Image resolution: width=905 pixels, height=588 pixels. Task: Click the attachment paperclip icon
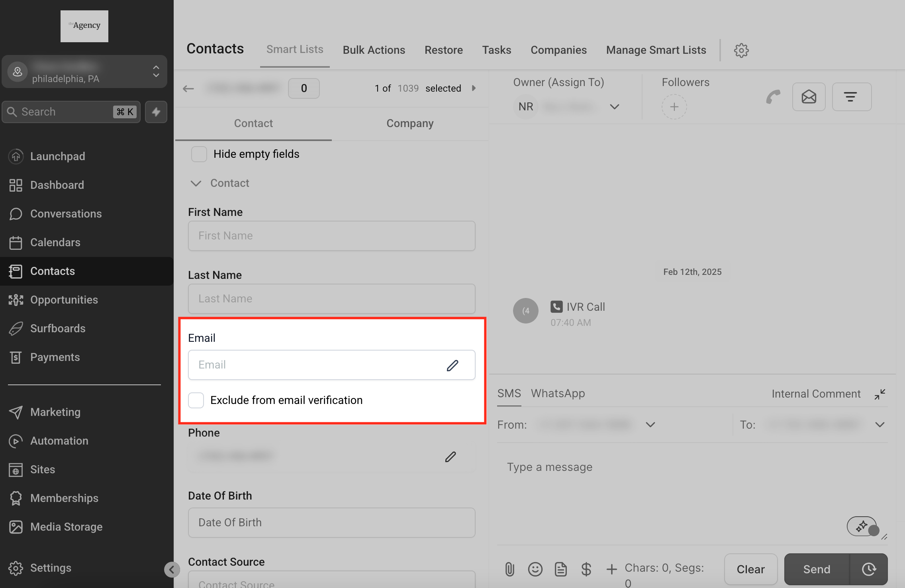(x=509, y=569)
